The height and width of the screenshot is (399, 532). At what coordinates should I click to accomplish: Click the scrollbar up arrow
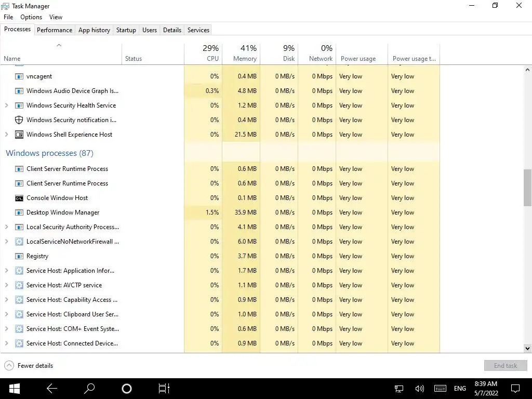(527, 70)
